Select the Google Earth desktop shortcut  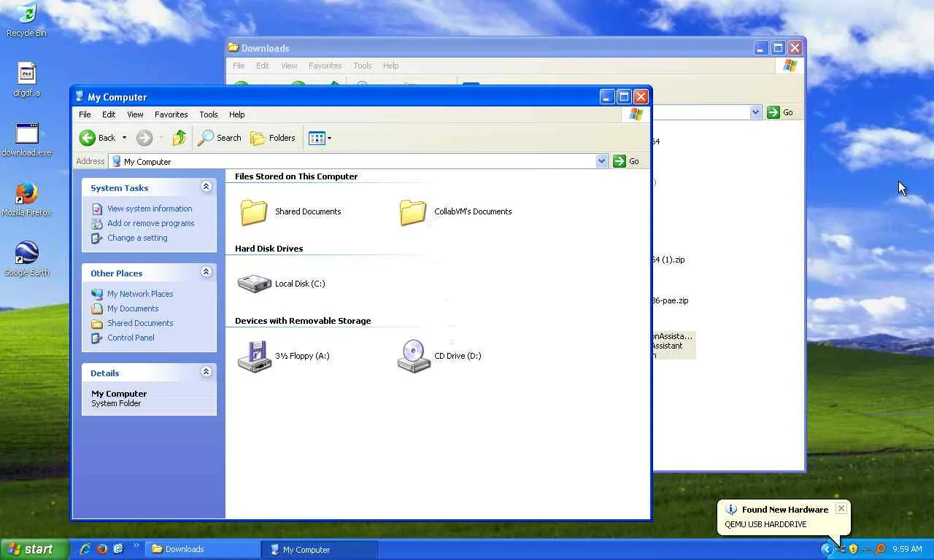tap(26, 259)
